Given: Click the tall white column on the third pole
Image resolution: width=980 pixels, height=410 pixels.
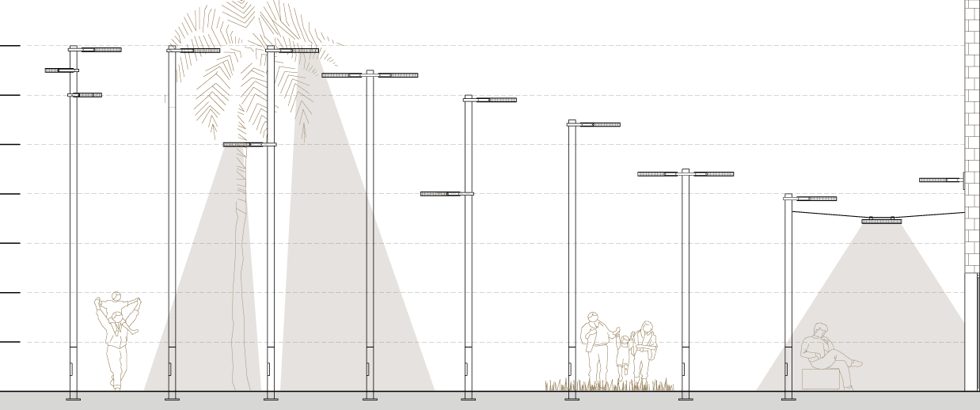Looking at the screenshot, I should click(x=271, y=103).
